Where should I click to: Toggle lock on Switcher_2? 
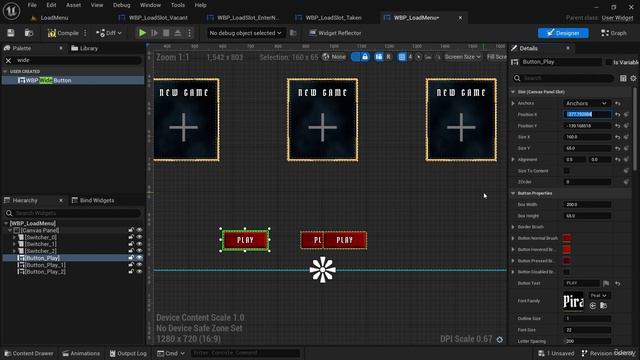point(131,251)
